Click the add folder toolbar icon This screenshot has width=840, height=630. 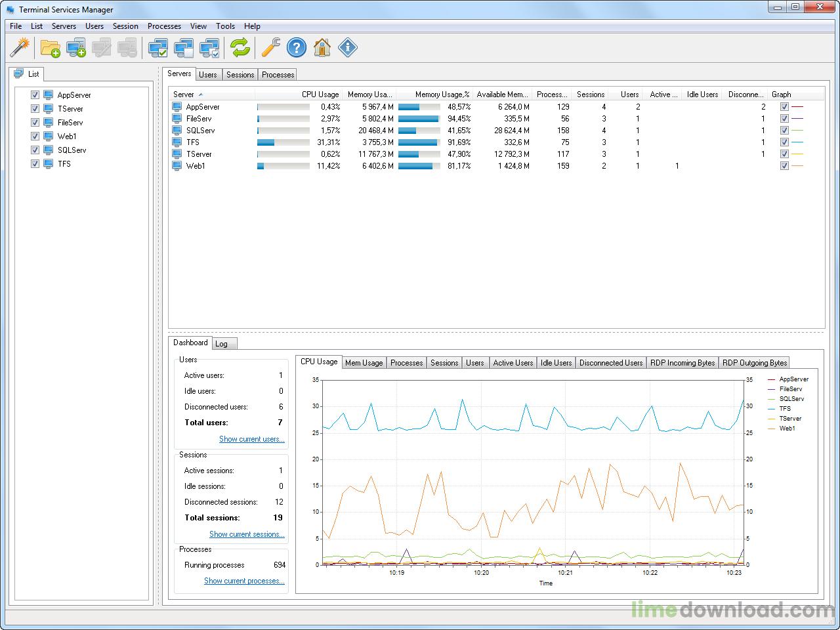click(50, 47)
